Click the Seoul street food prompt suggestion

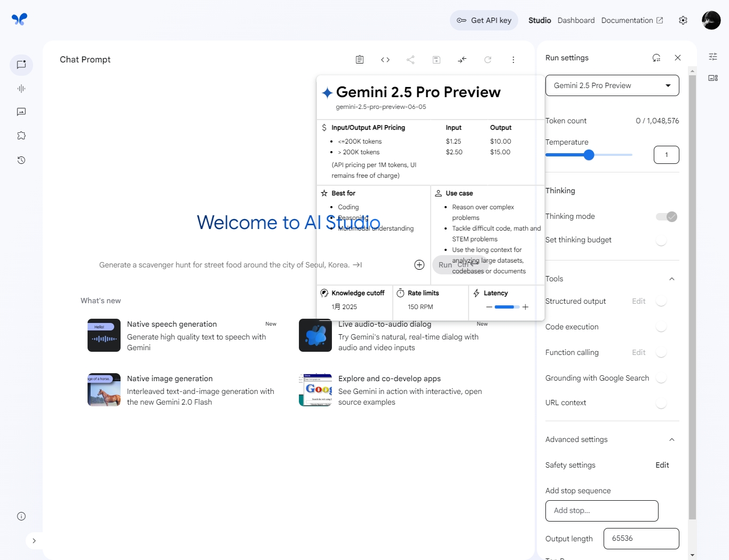tap(231, 265)
